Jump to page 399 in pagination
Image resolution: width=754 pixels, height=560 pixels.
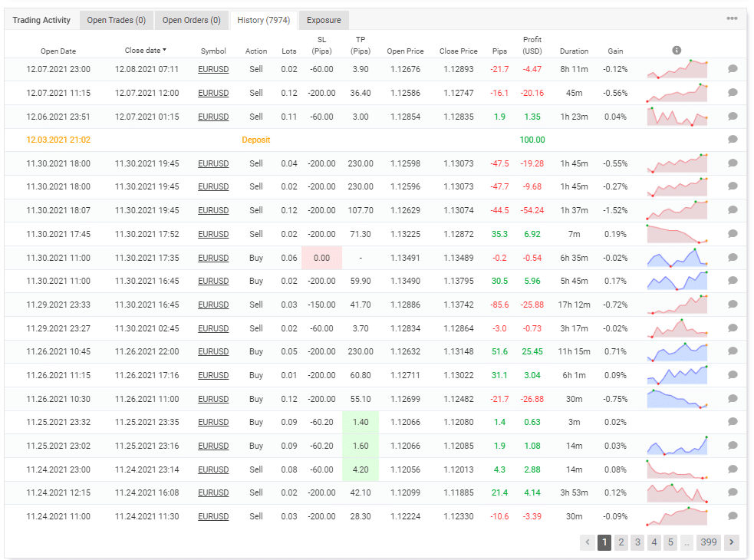click(710, 542)
